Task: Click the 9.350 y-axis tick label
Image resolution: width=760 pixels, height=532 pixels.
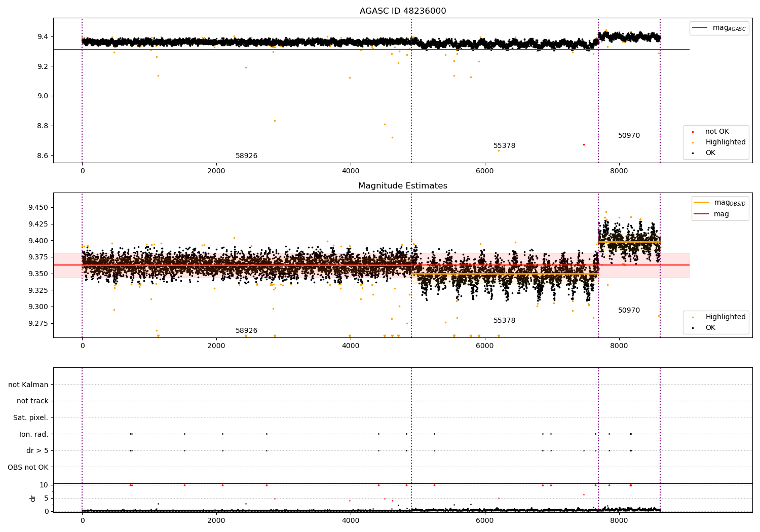Action: (x=39, y=274)
